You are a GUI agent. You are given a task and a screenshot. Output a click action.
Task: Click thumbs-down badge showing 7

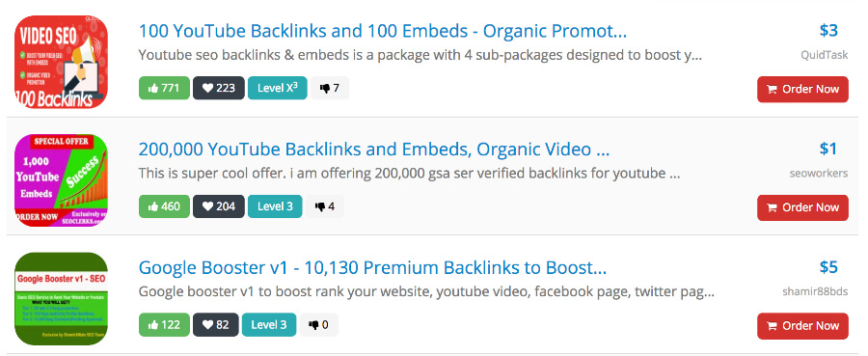[x=330, y=88]
